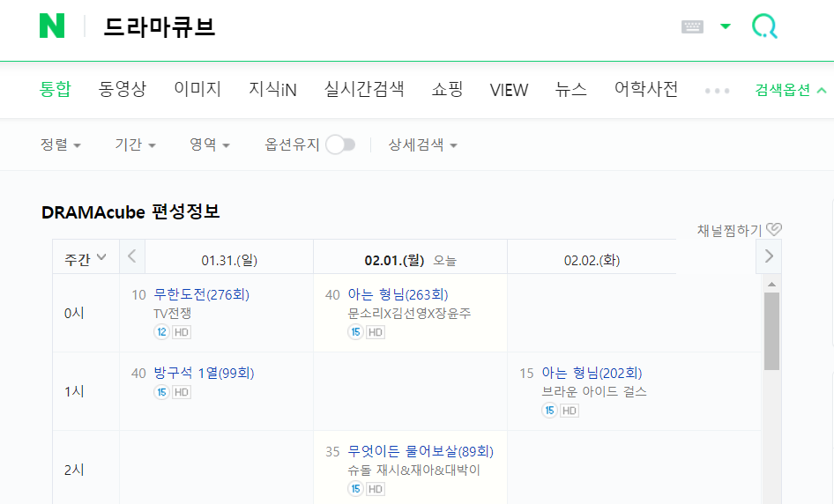Open the virtual keyboard icon
This screenshot has height=504, width=834.
(x=692, y=26)
